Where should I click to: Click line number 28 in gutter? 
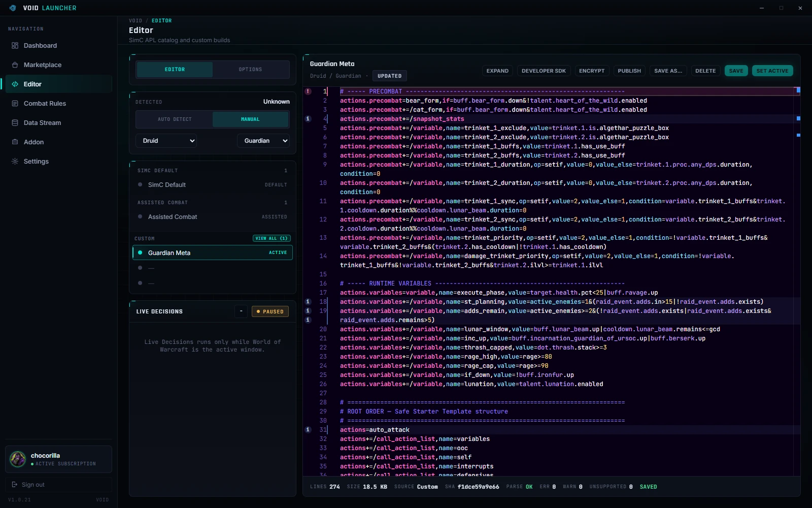coord(323,402)
